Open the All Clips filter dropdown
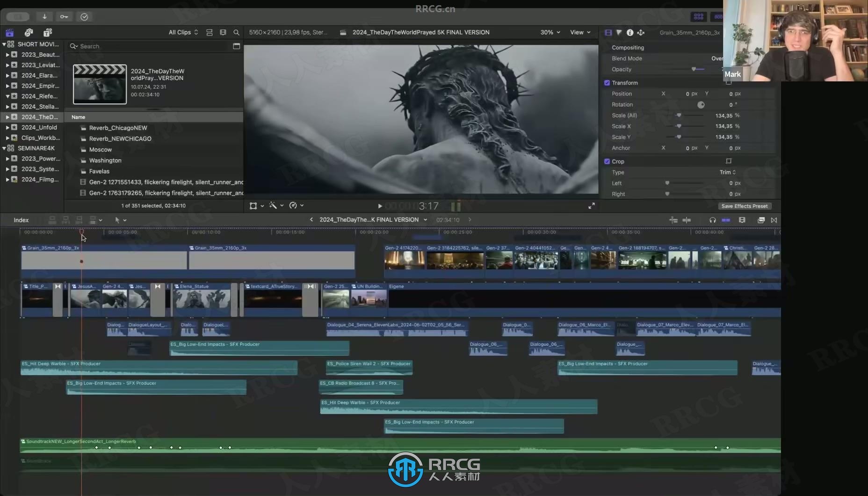868x496 pixels. tap(183, 32)
